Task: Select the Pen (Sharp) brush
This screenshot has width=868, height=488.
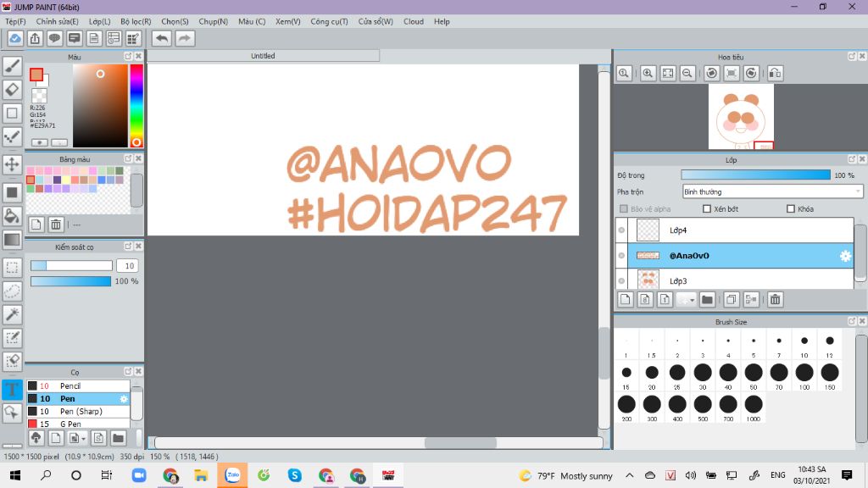Action: [x=78, y=411]
